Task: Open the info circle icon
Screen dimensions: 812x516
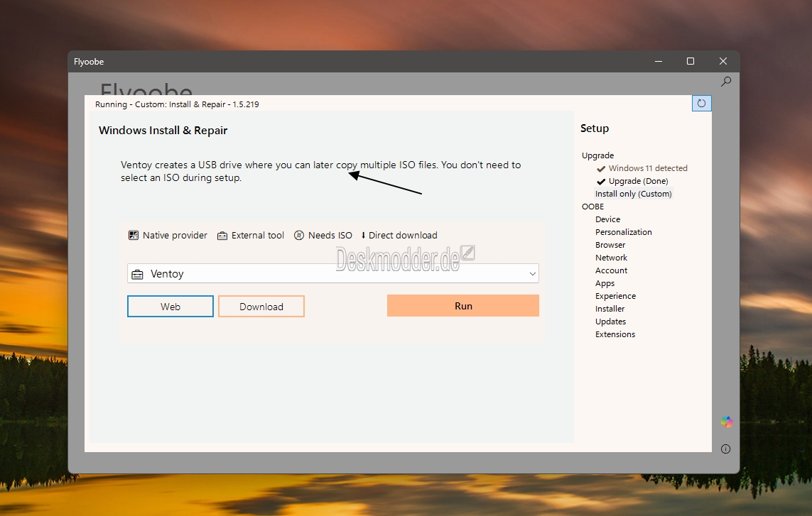Action: (x=725, y=449)
